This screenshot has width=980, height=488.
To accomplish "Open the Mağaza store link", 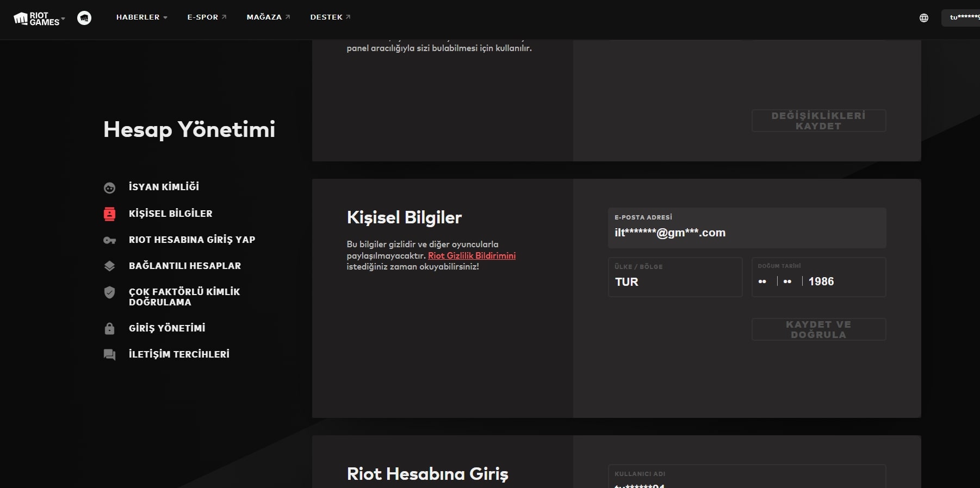I will click(x=268, y=17).
